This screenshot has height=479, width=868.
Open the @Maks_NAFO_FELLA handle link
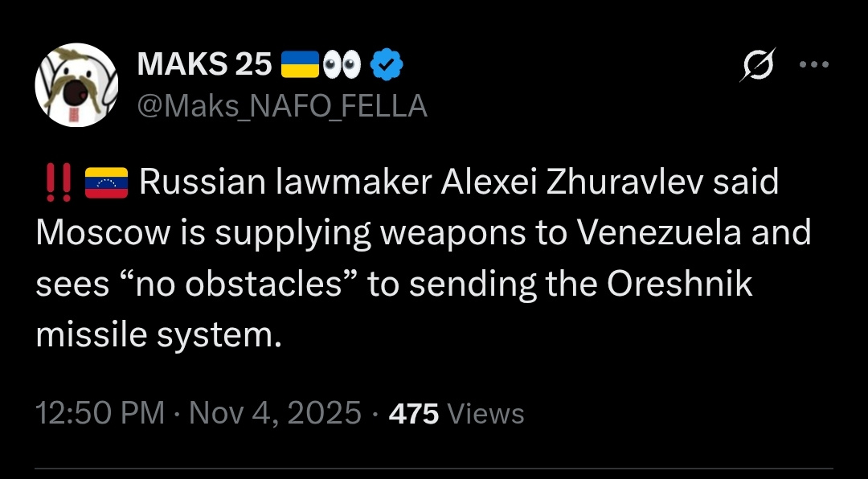pyautogui.click(x=282, y=105)
